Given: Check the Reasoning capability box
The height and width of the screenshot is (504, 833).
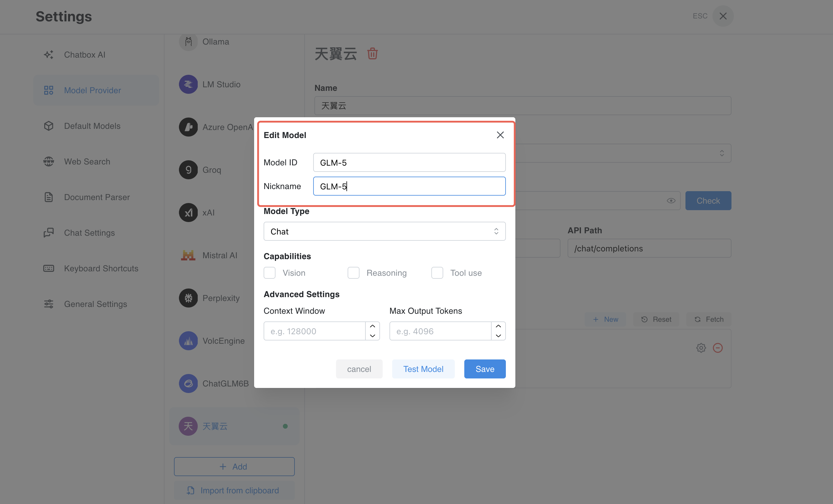Looking at the screenshot, I should tap(353, 273).
